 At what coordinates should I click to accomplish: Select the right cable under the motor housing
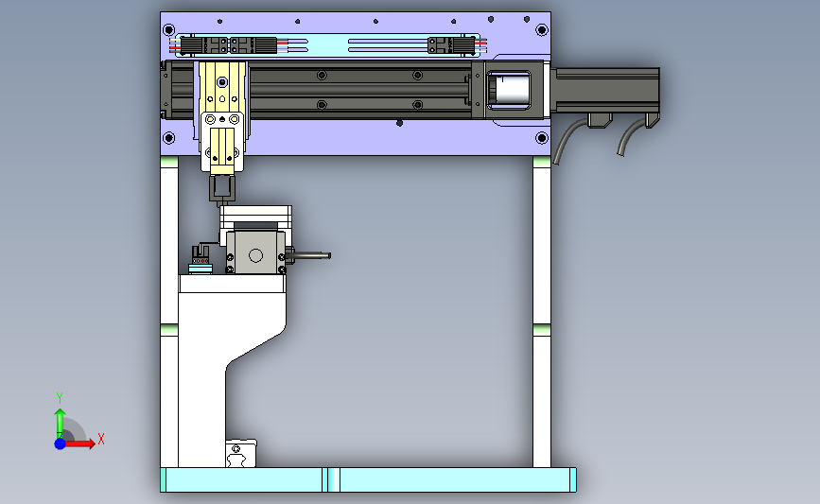[630, 137]
